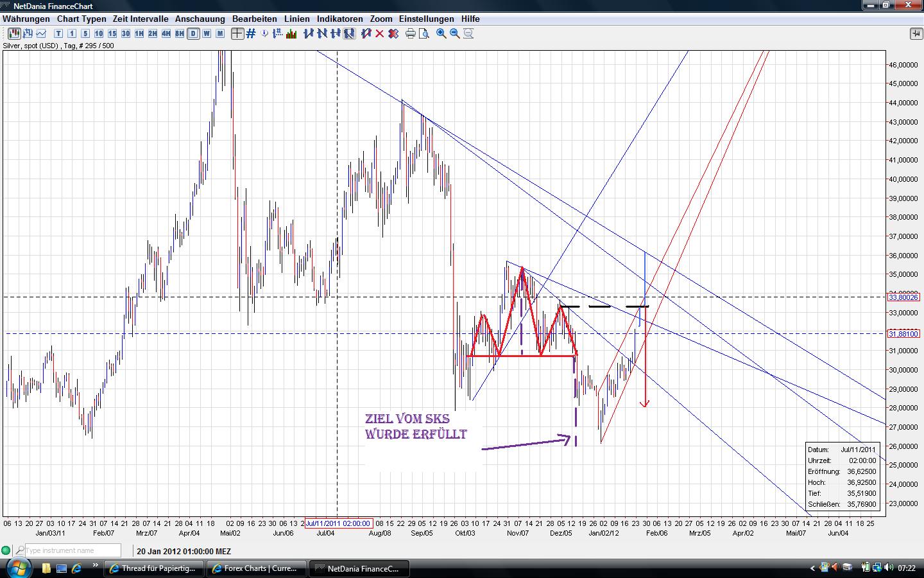Viewport: 924px width, 578px height.
Task: Choose the weekly W interval
Action: tap(207, 33)
